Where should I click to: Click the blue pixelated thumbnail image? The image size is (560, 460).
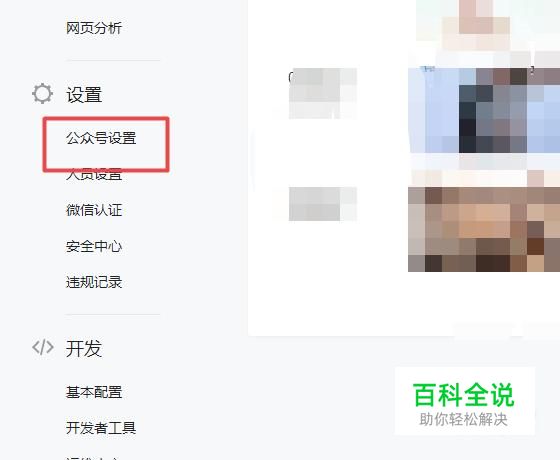click(x=484, y=110)
